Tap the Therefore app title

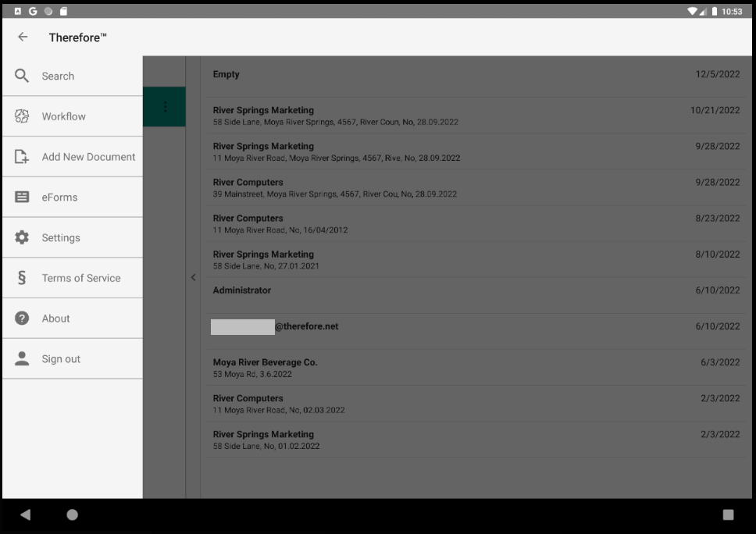77,37
